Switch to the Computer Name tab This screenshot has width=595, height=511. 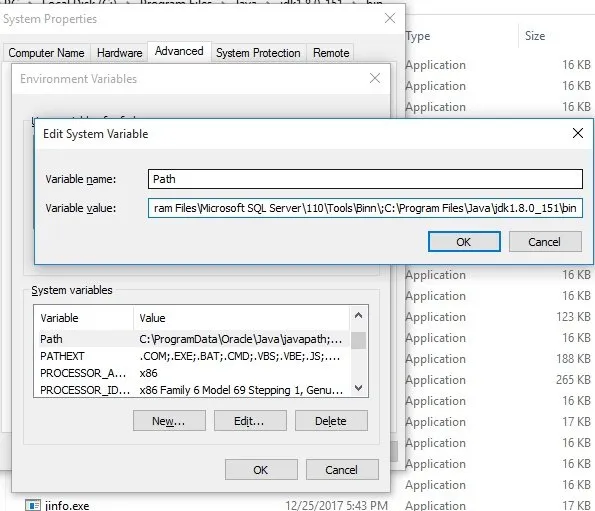click(x=46, y=53)
